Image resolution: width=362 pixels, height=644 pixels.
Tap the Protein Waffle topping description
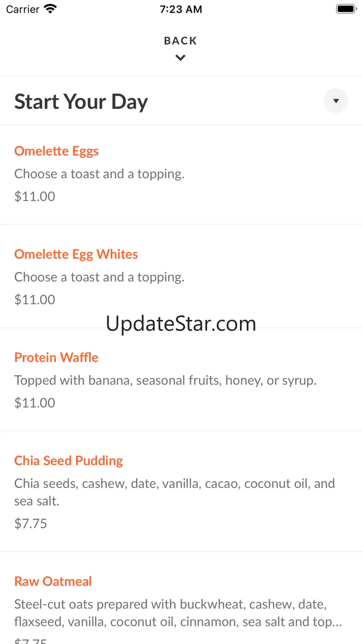coord(165,380)
